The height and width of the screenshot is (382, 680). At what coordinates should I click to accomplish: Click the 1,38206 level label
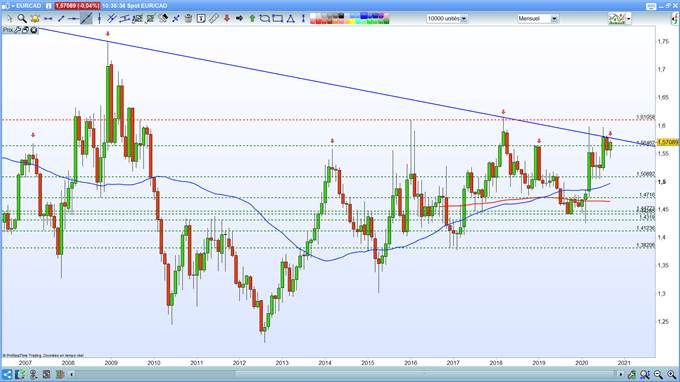[x=646, y=245]
